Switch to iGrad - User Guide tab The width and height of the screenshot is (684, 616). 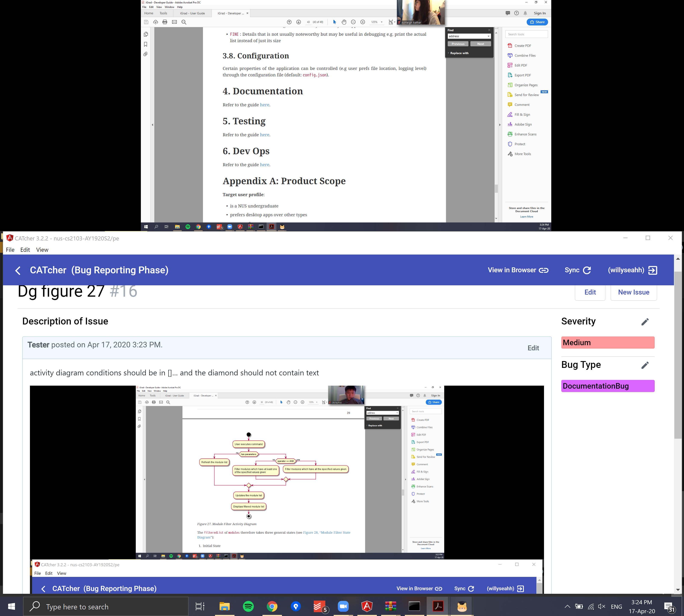point(192,13)
